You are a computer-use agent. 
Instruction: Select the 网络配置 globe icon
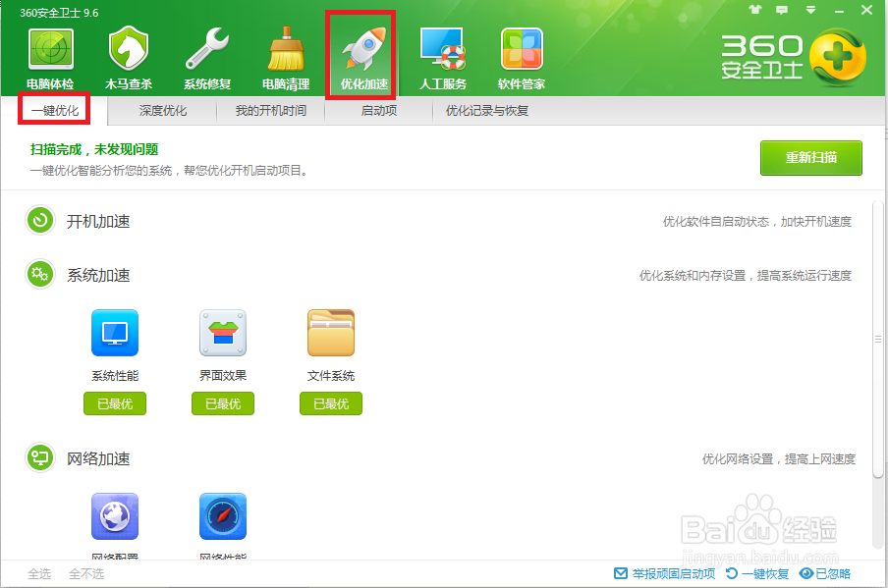pos(115,516)
